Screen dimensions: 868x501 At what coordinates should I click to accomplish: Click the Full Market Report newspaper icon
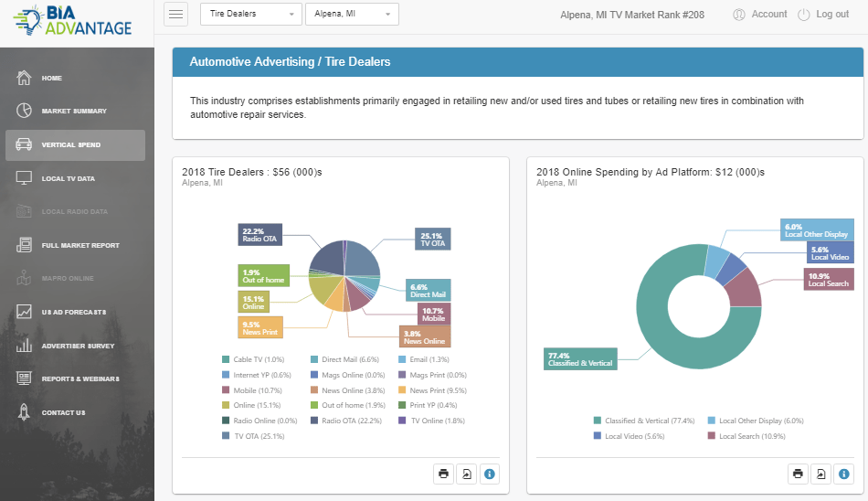click(24, 244)
